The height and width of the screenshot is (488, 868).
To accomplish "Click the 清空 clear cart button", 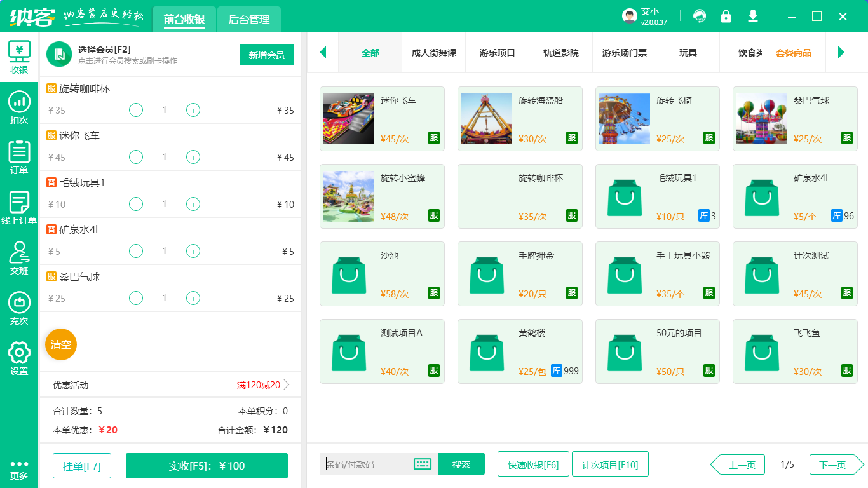I will point(60,344).
